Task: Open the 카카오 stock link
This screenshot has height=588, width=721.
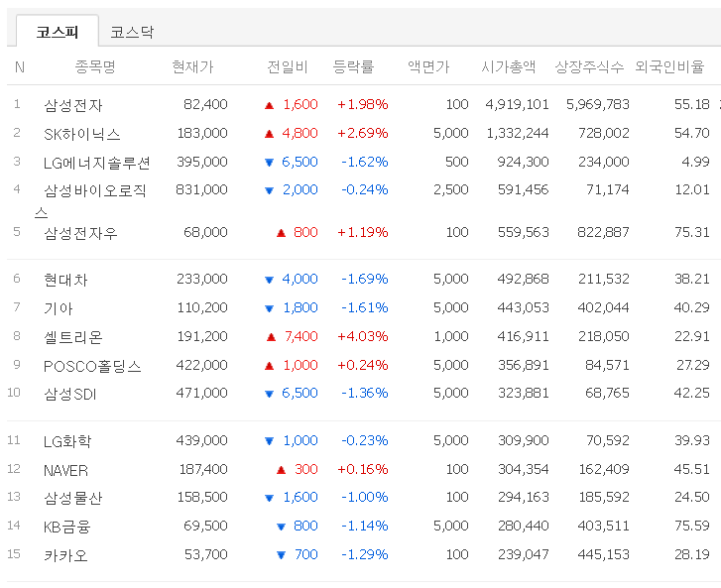Action: [x=65, y=555]
